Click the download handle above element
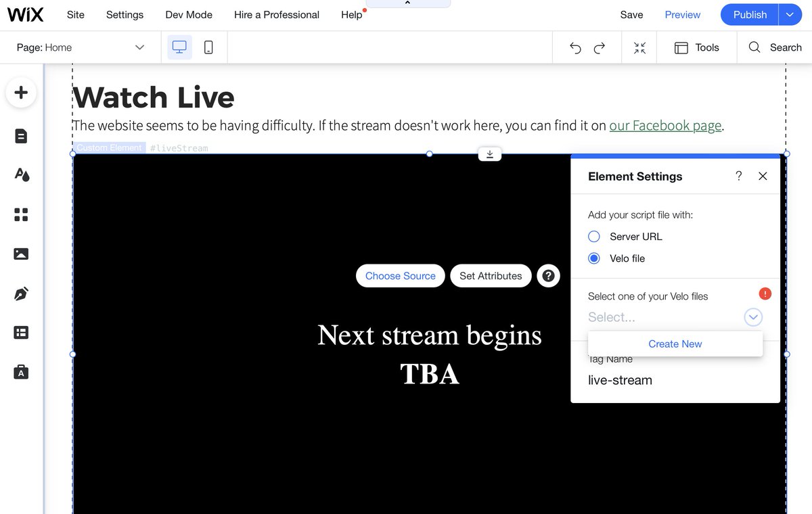The height and width of the screenshot is (514, 812). (x=490, y=154)
